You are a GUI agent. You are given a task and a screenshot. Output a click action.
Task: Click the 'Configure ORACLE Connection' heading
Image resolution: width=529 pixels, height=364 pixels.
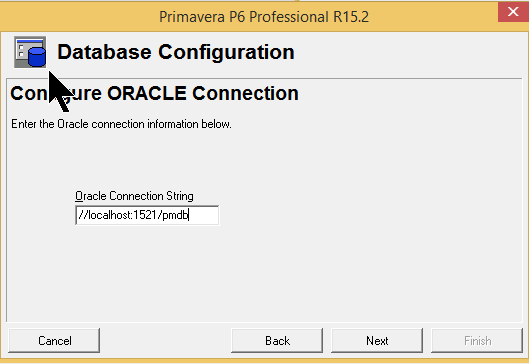click(x=154, y=93)
